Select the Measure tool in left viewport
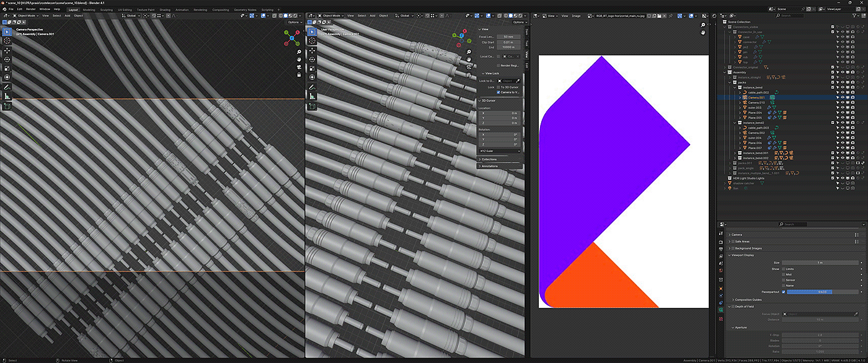The width and height of the screenshot is (868, 363). pyautogui.click(x=7, y=96)
